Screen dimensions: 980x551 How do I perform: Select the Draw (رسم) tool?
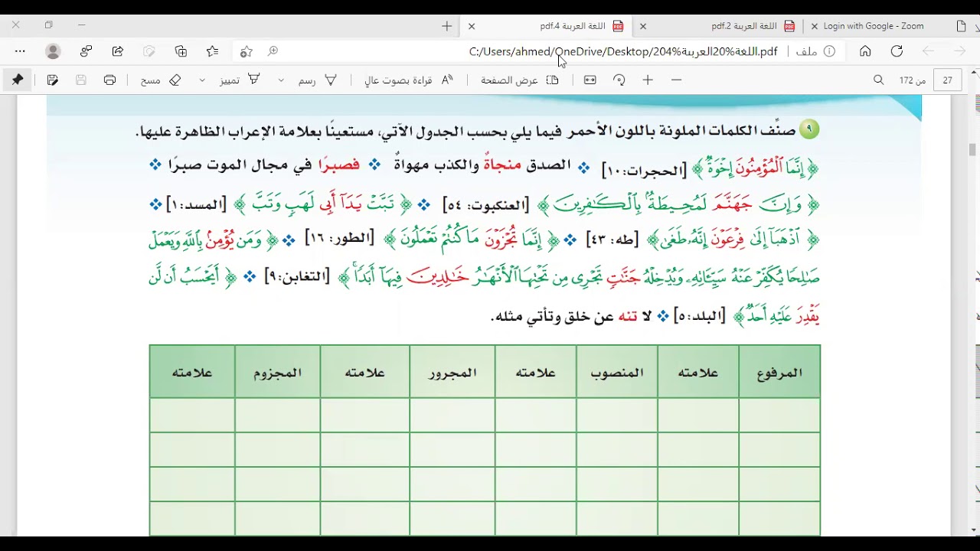tap(318, 80)
